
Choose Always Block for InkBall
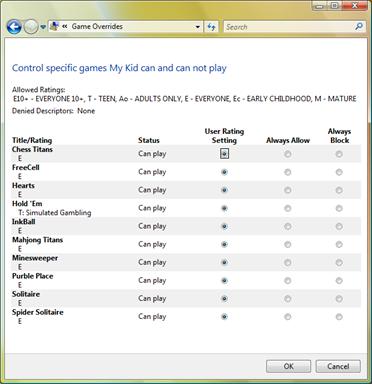(x=339, y=226)
